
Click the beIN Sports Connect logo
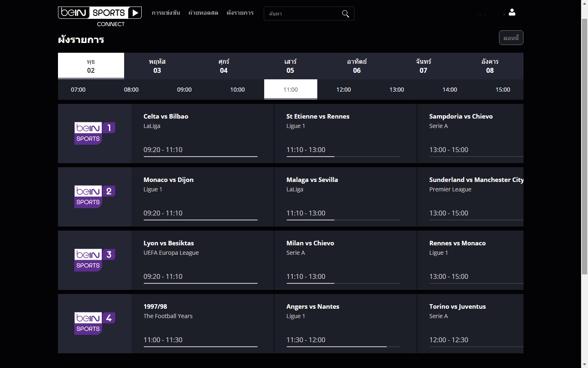tap(100, 17)
